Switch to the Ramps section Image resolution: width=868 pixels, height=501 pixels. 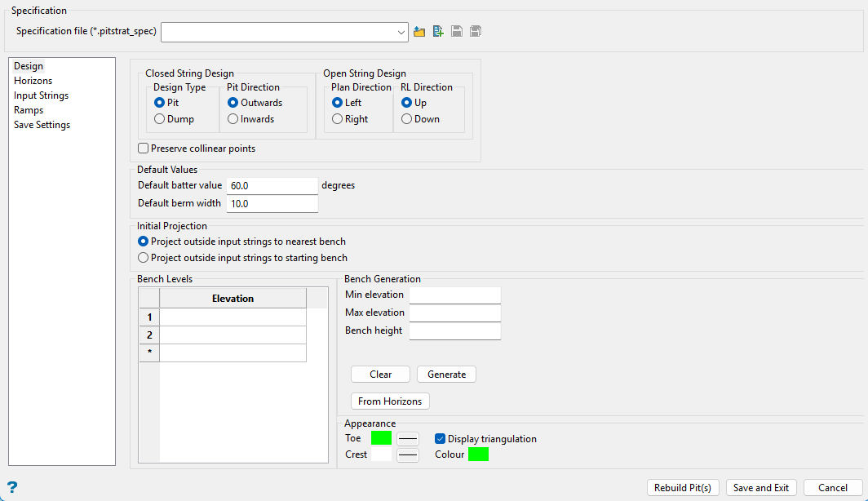point(29,110)
